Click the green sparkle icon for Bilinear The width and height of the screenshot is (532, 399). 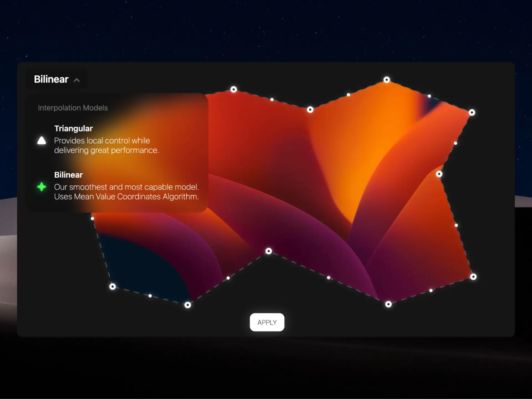(42, 187)
